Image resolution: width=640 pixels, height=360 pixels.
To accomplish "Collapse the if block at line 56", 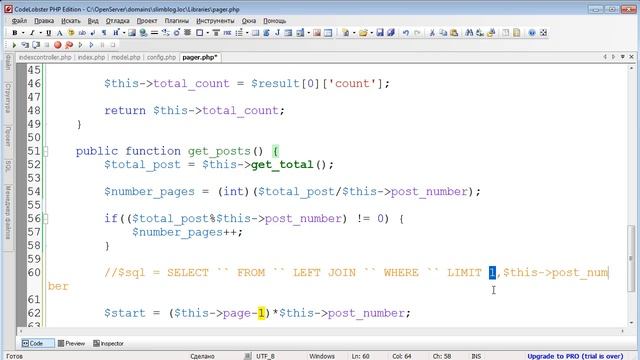I will 46,219.
